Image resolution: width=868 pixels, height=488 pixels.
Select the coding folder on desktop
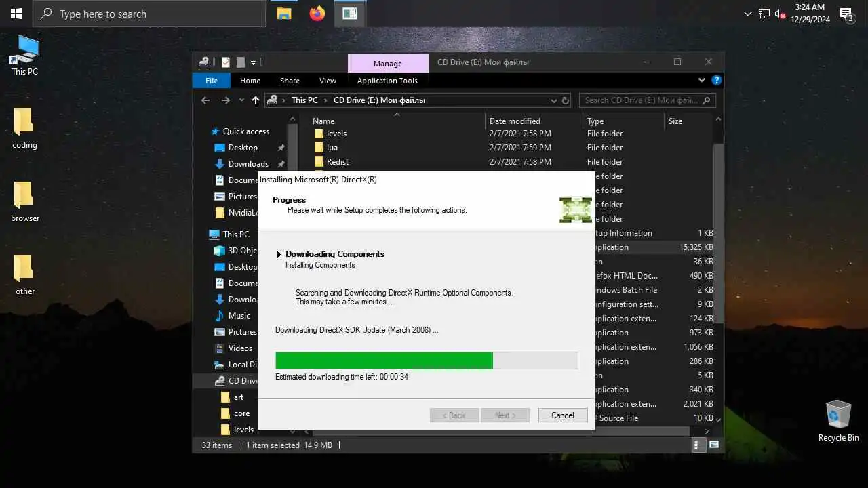24,129
